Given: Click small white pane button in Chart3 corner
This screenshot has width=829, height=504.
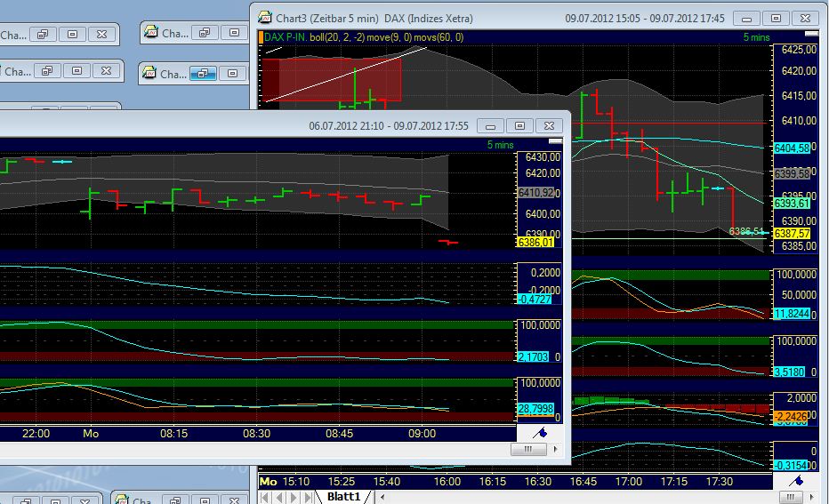Looking at the screenshot, I should click(x=811, y=34).
